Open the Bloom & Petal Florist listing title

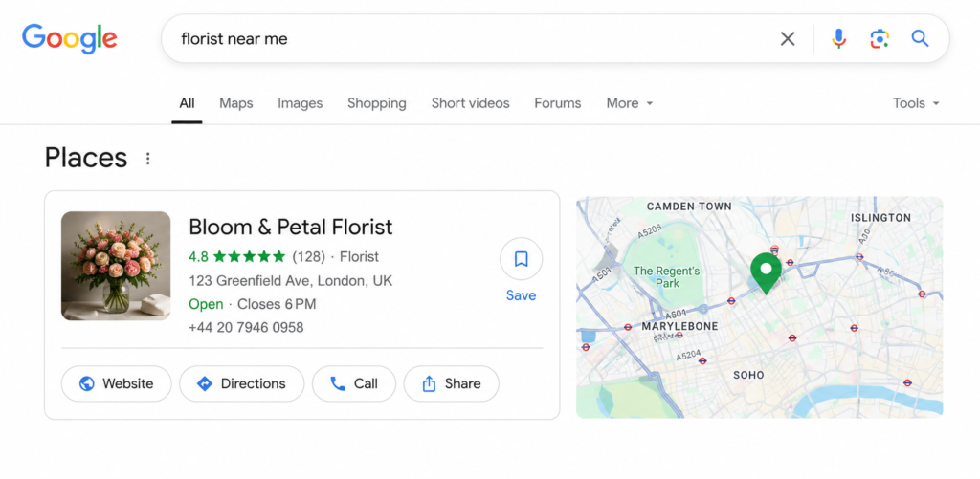pos(291,227)
